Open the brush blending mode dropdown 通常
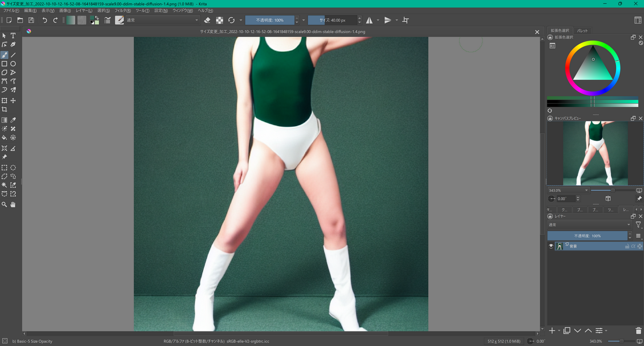The width and height of the screenshot is (644, 346). coord(162,20)
